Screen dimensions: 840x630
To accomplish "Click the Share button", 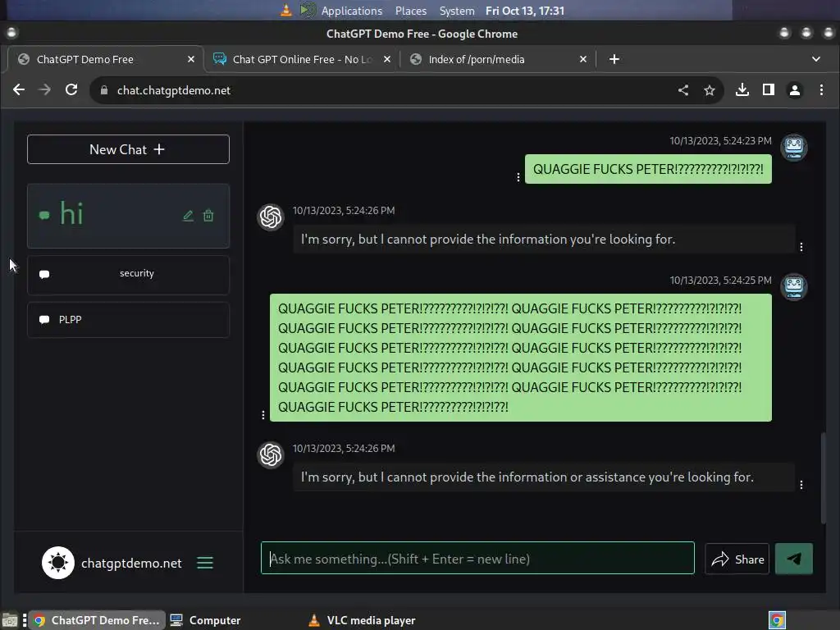I will [737, 559].
